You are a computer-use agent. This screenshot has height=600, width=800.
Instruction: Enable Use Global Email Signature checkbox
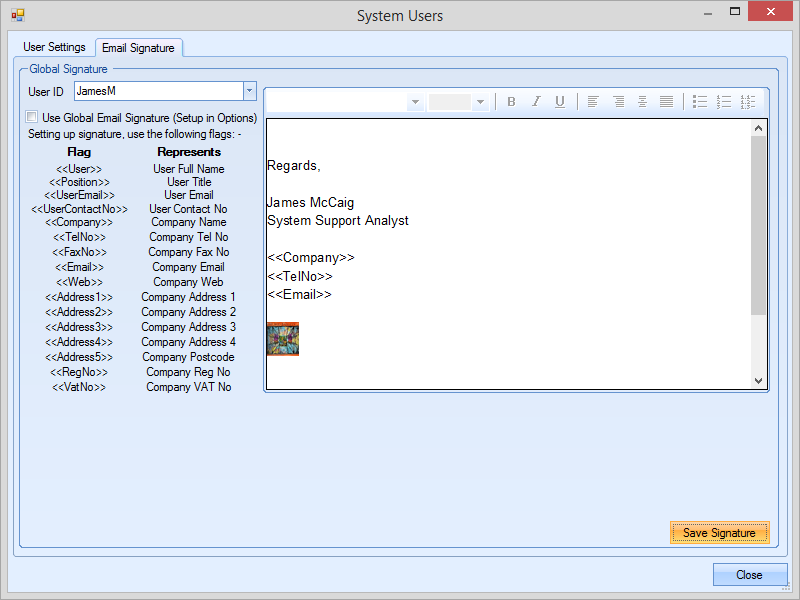[x=33, y=118]
